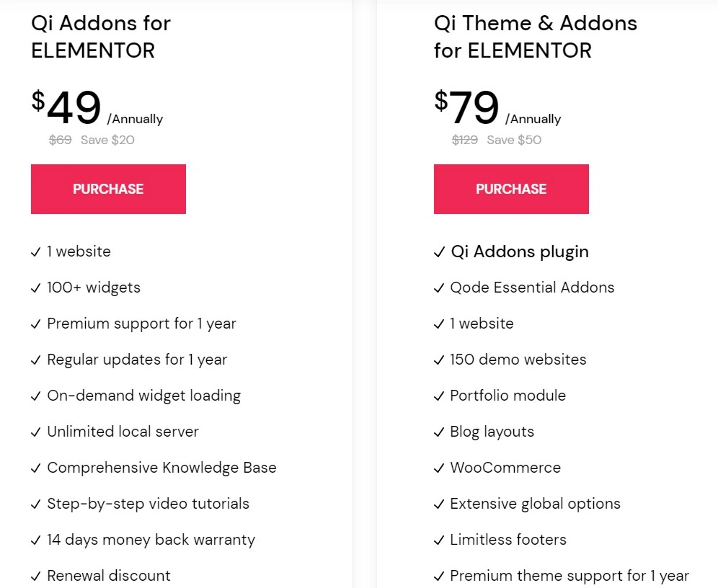Click PURCHASE button for $49 Qi Addons plan
This screenshot has width=718, height=588.
pyautogui.click(x=108, y=189)
